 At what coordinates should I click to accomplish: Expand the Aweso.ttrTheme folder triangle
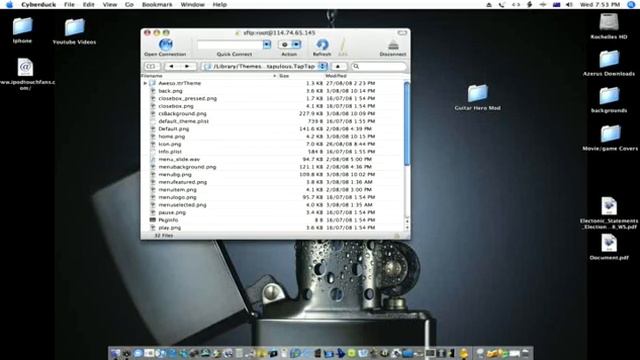point(145,83)
